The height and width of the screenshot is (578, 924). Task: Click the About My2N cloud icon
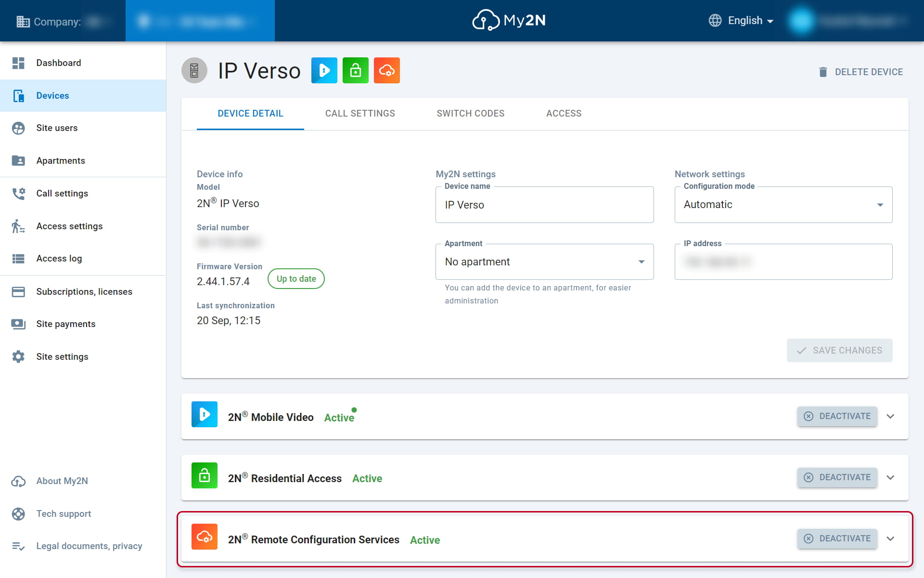click(x=18, y=481)
